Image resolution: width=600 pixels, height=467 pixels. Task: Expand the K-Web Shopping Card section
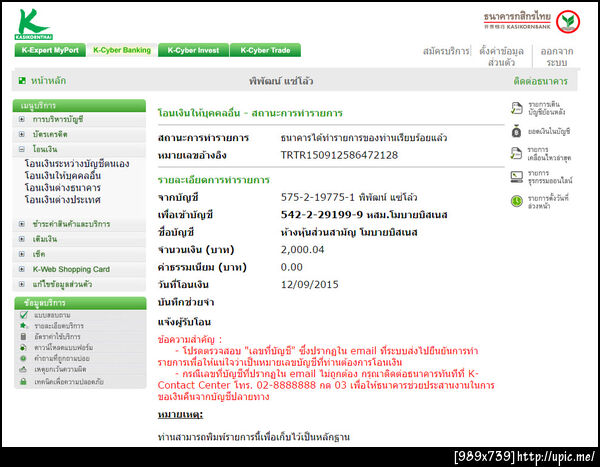[x=22, y=269]
